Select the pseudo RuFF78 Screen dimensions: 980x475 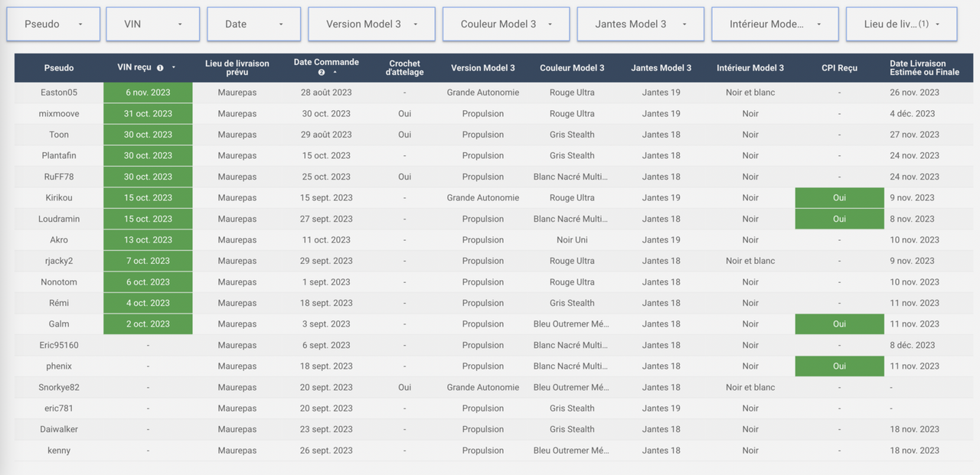pyautogui.click(x=59, y=177)
